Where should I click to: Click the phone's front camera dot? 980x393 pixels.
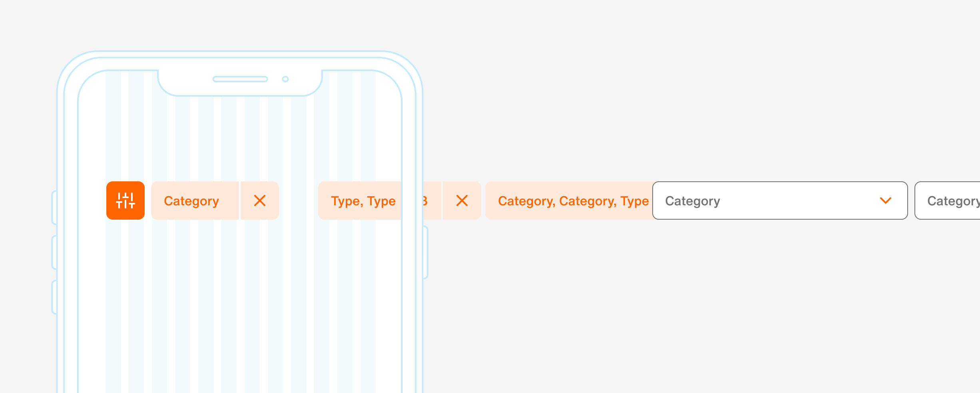[285, 79]
